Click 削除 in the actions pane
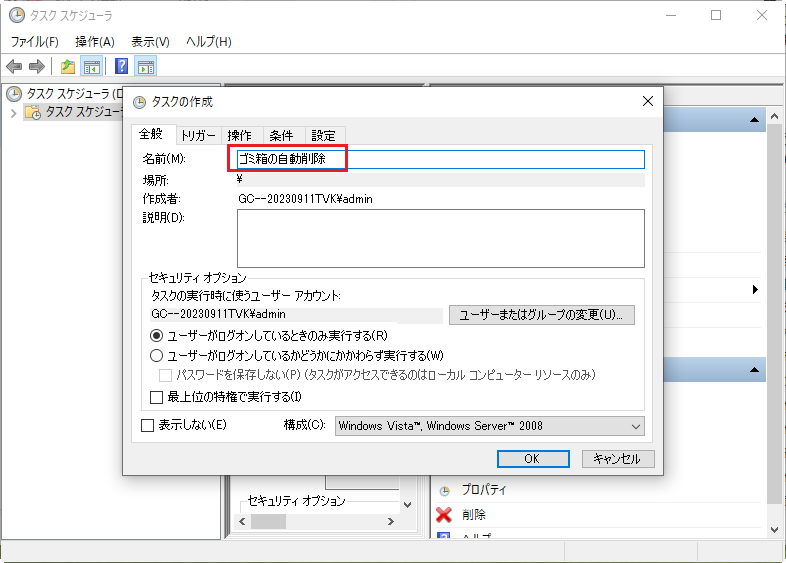Screen dimensions: 786x563 [x=474, y=514]
